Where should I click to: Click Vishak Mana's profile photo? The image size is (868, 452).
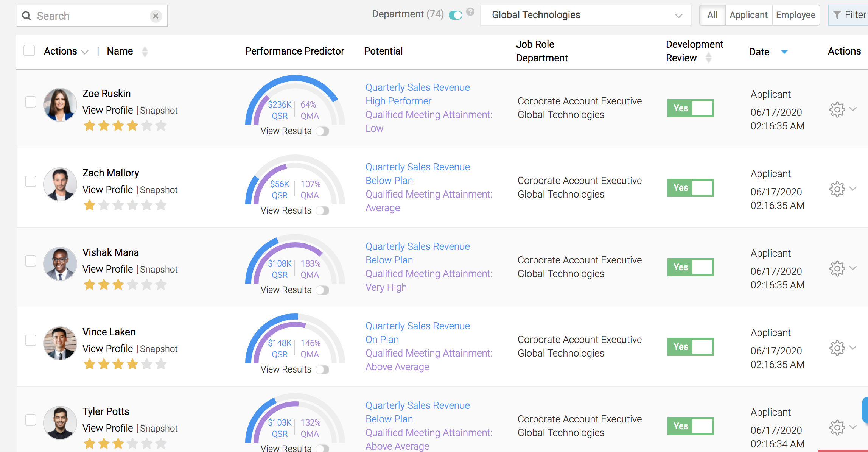(60, 264)
